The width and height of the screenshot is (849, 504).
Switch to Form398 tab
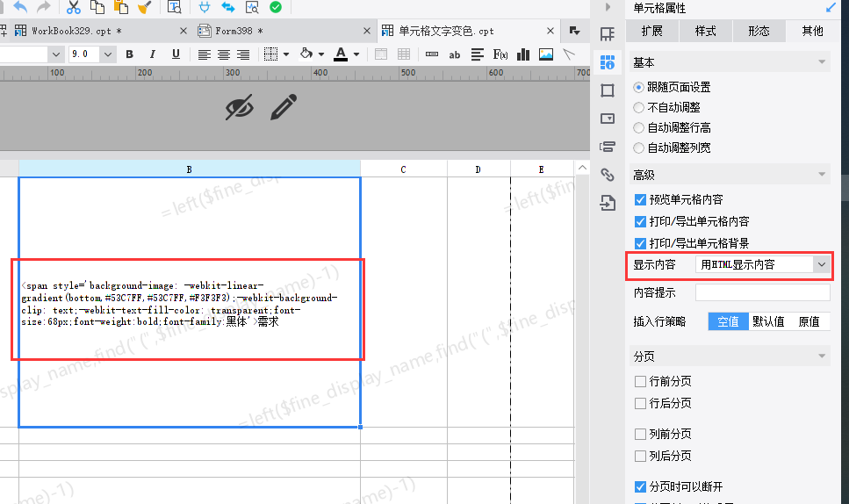click(x=284, y=31)
